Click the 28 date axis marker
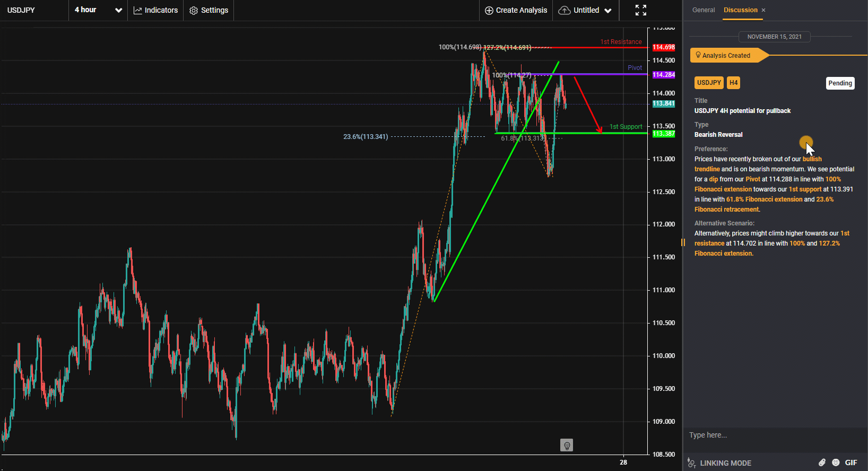868x471 pixels. point(623,463)
